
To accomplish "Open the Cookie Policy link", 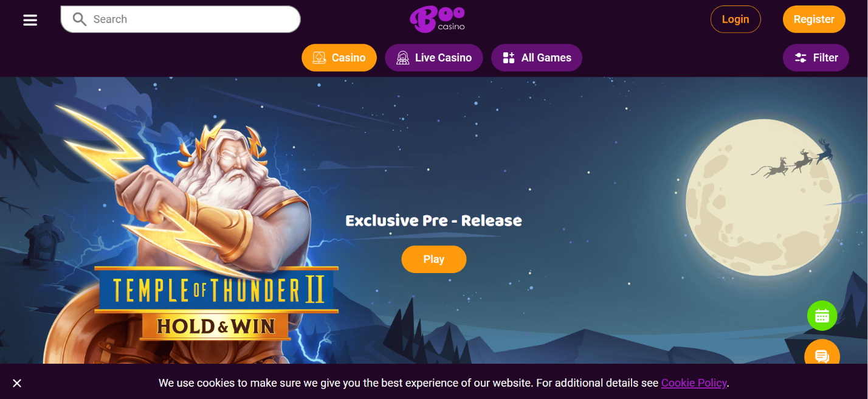I will [694, 383].
